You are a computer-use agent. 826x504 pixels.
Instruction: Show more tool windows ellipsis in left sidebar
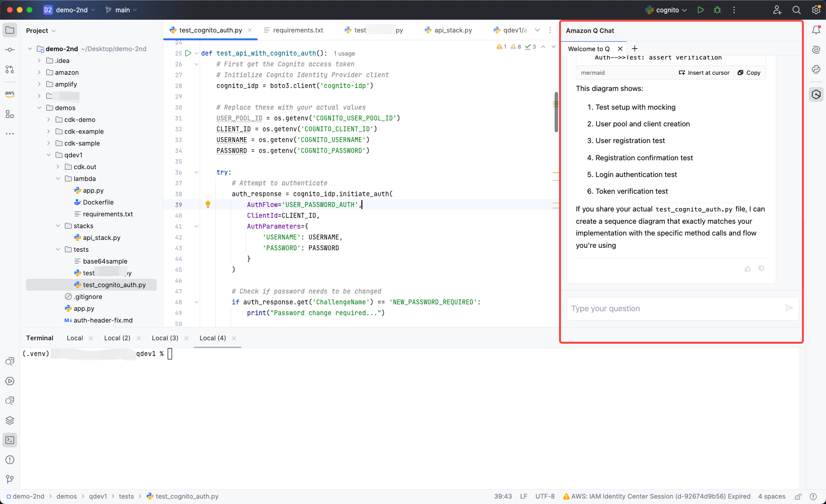point(10,134)
